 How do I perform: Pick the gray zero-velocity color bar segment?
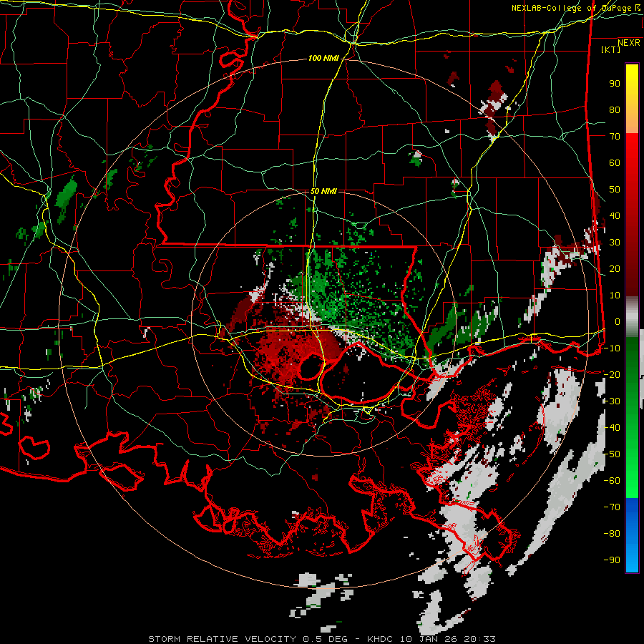[x=632, y=317]
